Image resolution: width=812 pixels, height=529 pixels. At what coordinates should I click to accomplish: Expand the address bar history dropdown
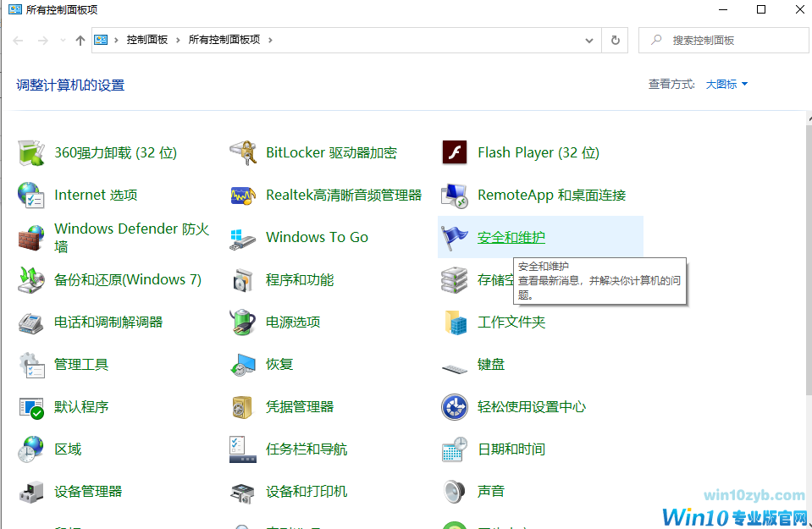click(x=589, y=40)
